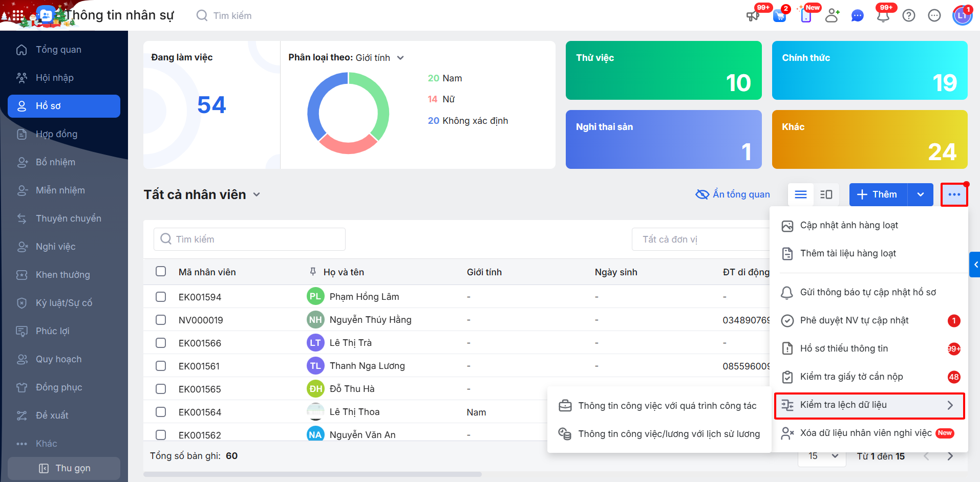Select Cập nhật ảnh hàng loạt option
The width and height of the screenshot is (980, 482).
(x=849, y=226)
